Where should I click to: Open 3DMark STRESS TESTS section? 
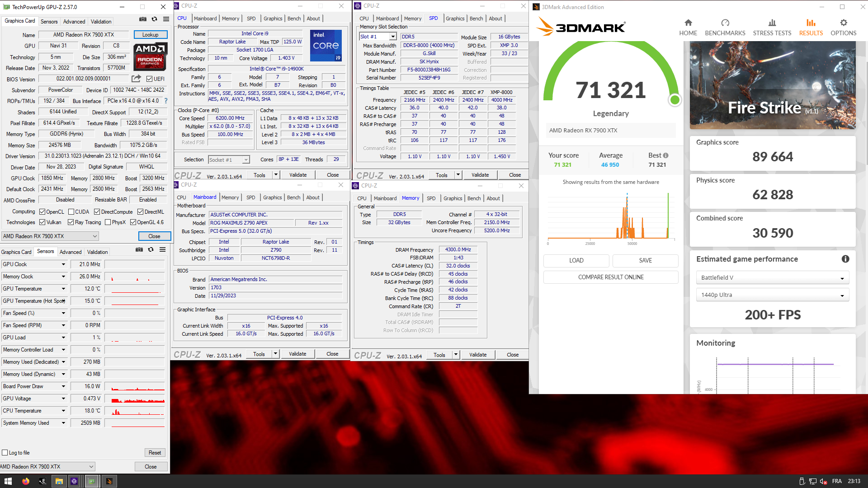tap(772, 27)
